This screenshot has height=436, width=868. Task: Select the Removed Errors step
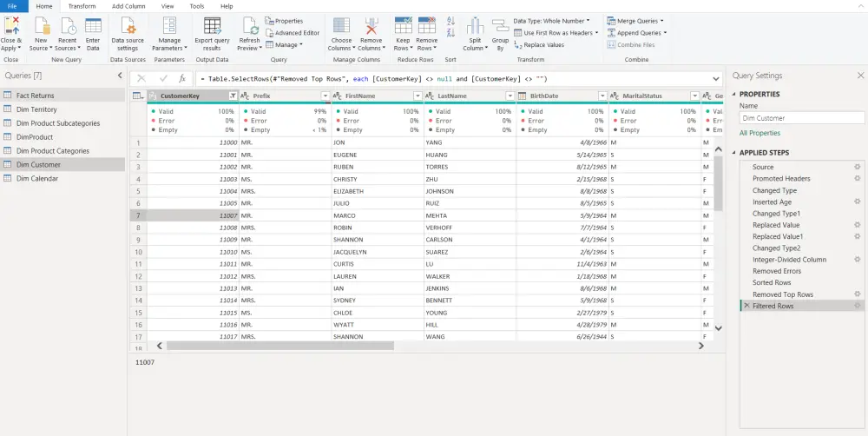[801, 271]
